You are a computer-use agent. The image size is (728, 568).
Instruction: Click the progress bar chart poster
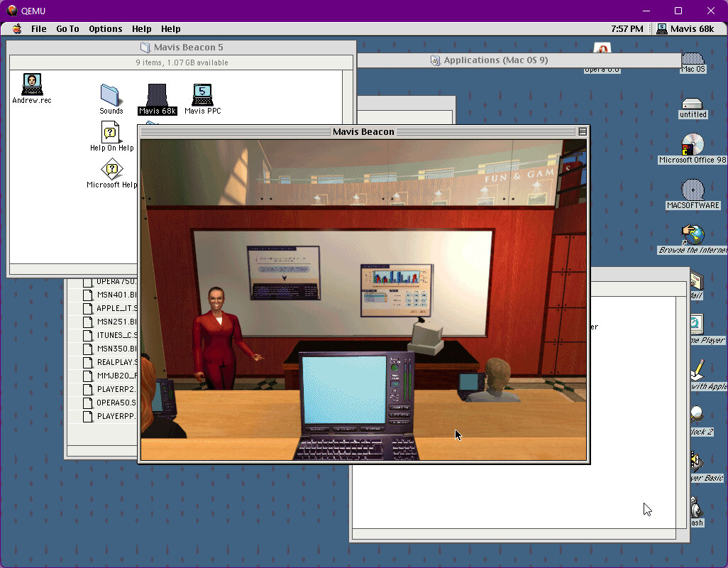click(x=397, y=290)
